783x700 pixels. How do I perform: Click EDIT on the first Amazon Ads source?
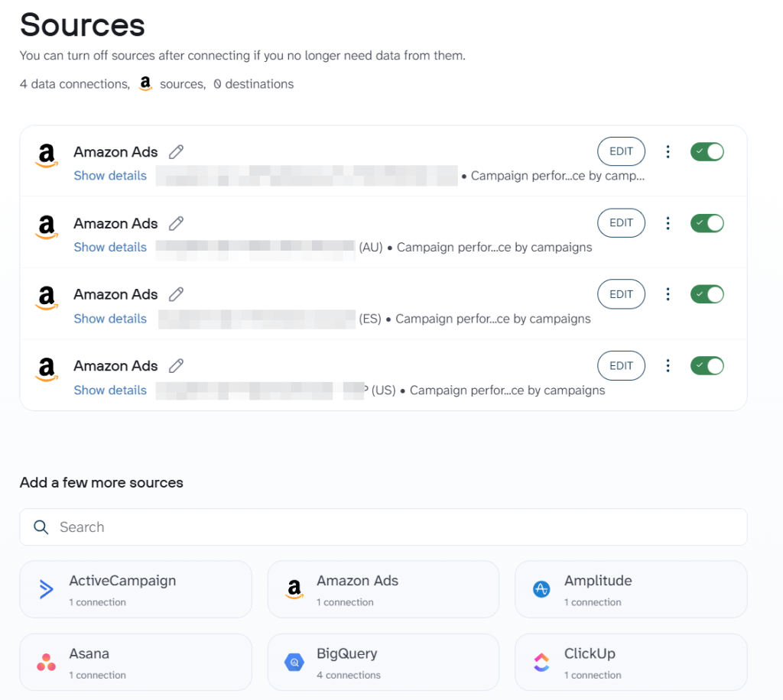coord(621,151)
